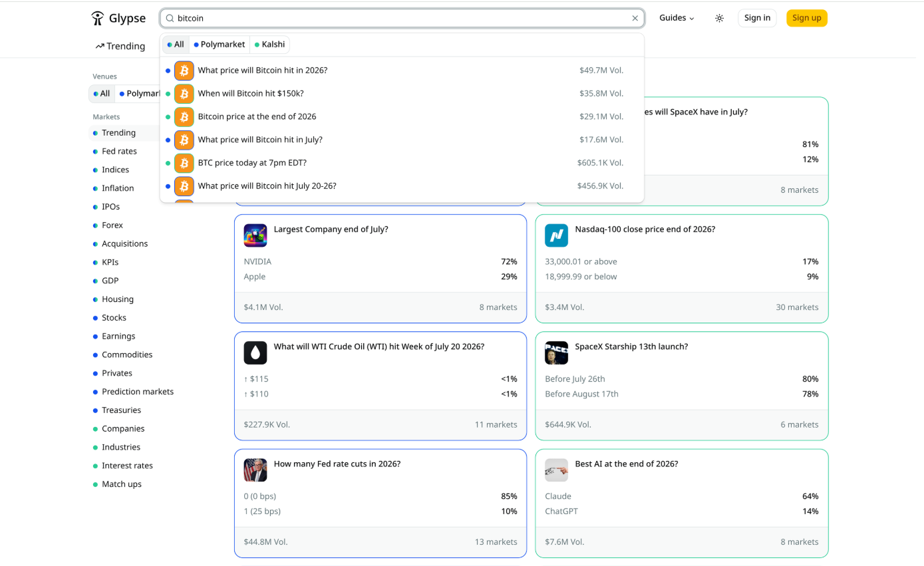
Task: Focus the bitcoin search input field
Action: click(x=402, y=19)
